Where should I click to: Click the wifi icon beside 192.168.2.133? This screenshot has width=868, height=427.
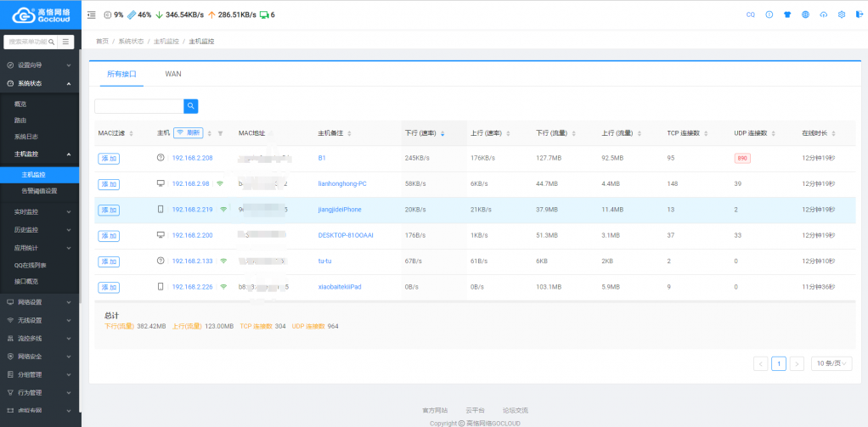click(x=223, y=261)
